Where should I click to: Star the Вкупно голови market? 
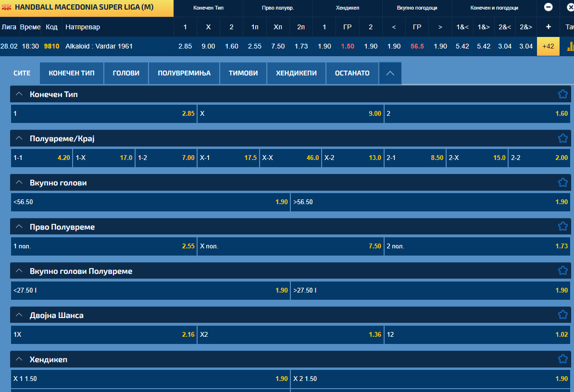562,183
